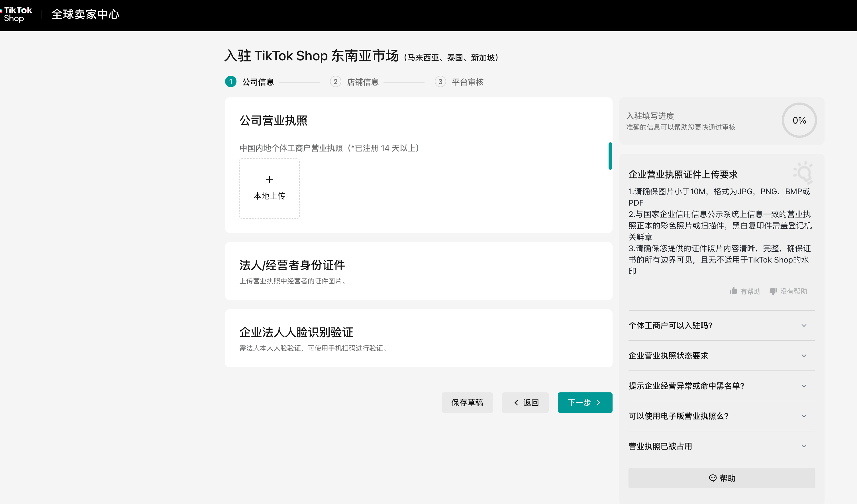Click step 3 circle 平台审核
Viewport: 857px width, 504px height.
click(440, 81)
